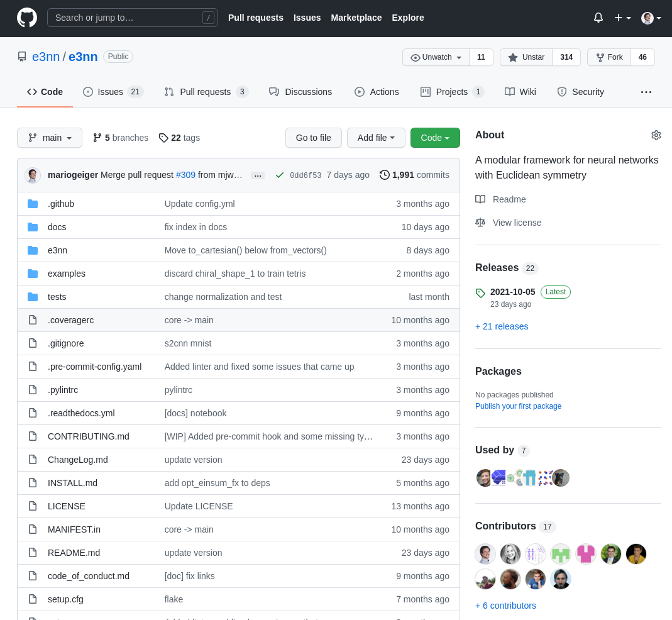The image size is (672, 620).
Task: Open the GitHub homepage via Octocat logo
Action: [27, 18]
